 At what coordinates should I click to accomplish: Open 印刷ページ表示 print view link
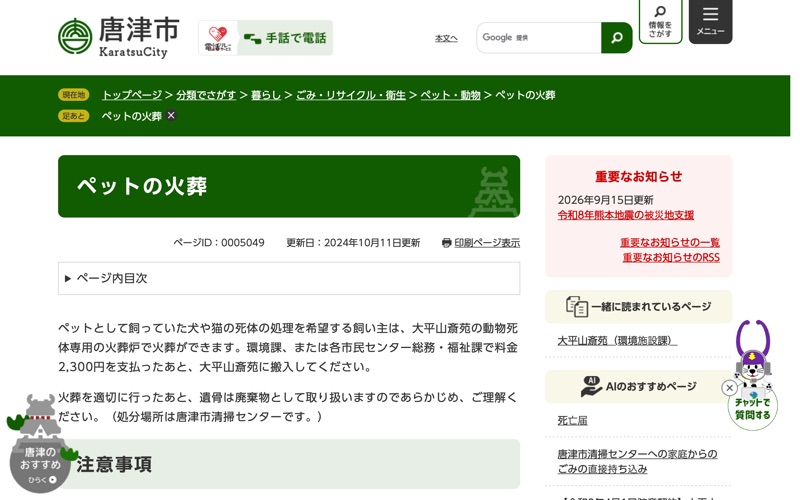(x=487, y=243)
